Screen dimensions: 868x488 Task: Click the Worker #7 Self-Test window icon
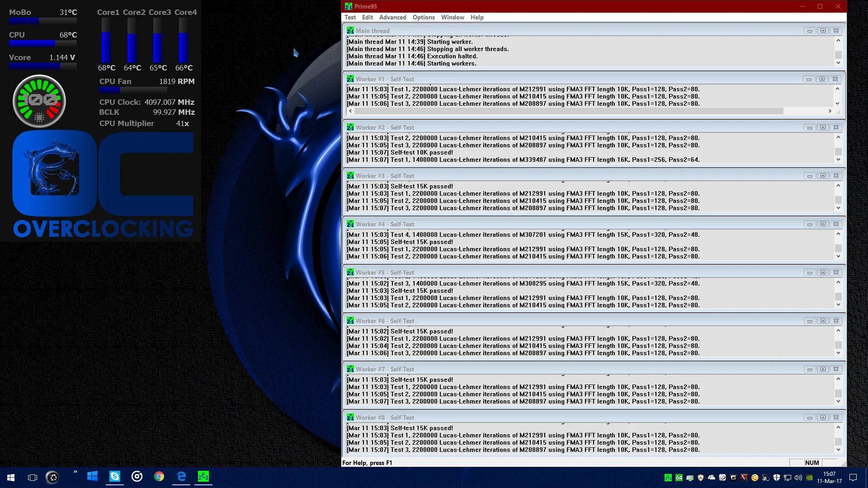point(350,369)
